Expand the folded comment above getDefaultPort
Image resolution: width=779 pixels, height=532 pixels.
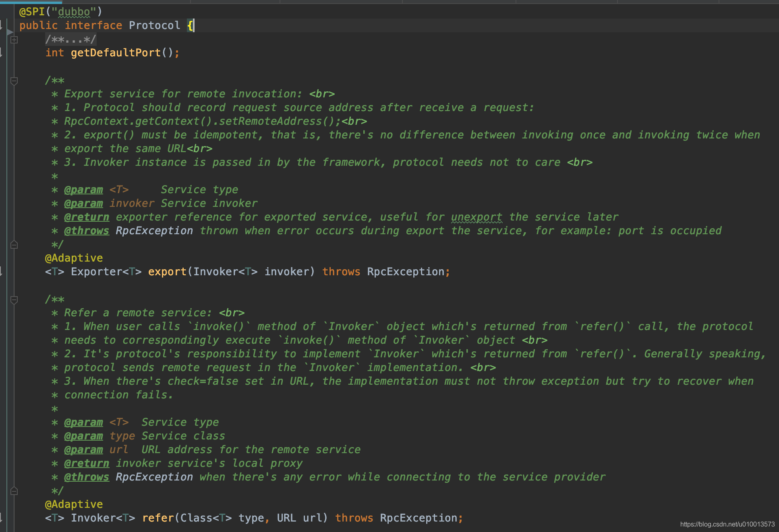click(14, 40)
